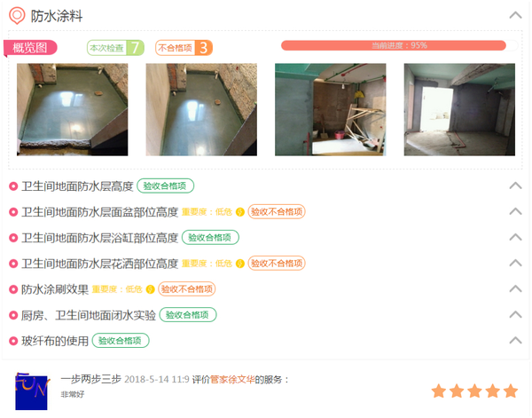Click the pink bullet icon for 卫生间地面防水层高度

pyautogui.click(x=13, y=186)
